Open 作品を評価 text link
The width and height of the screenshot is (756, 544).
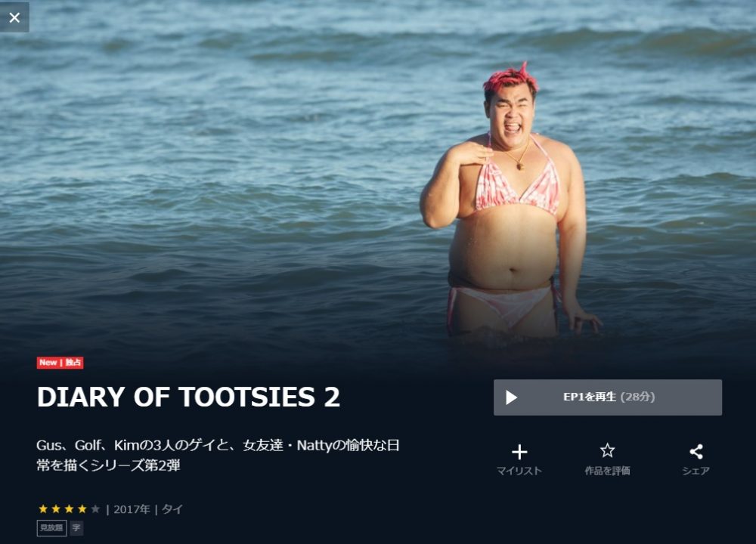click(x=608, y=471)
